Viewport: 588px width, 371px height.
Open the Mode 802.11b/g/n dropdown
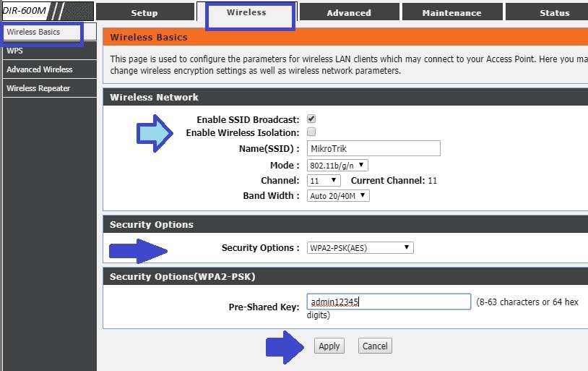tap(337, 165)
